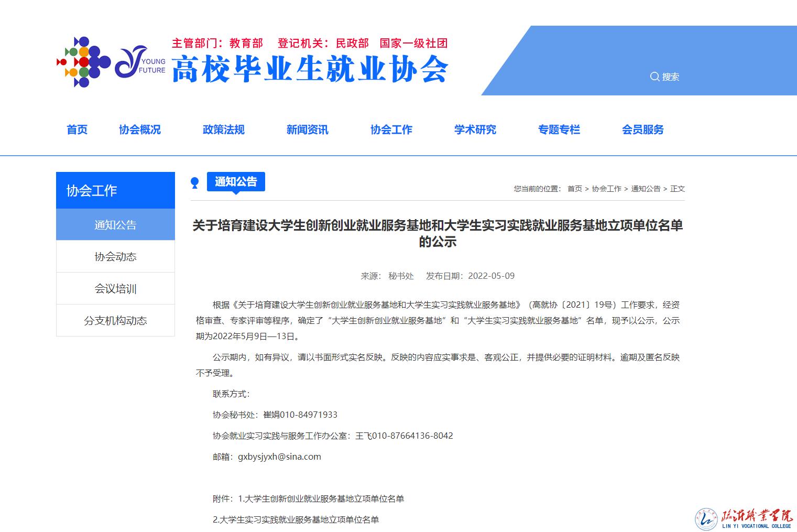Navigate to 专题专栏
Screen dimensions: 797x532
pyautogui.click(x=559, y=129)
